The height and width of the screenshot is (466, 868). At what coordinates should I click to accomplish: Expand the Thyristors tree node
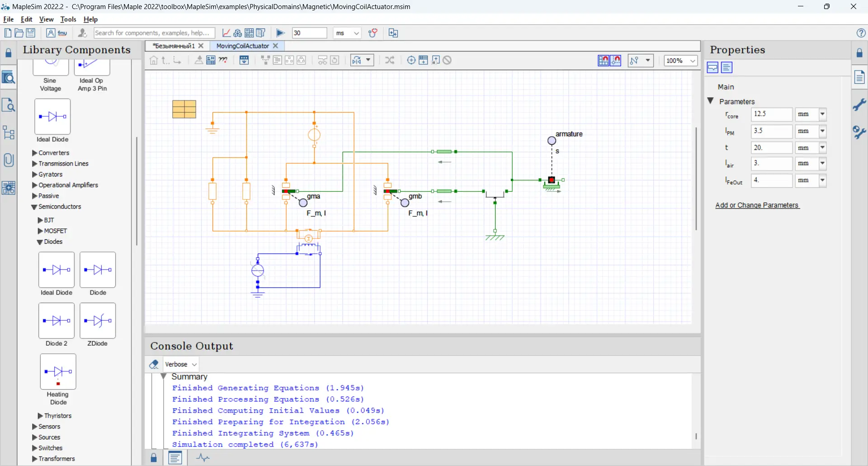[x=40, y=416]
